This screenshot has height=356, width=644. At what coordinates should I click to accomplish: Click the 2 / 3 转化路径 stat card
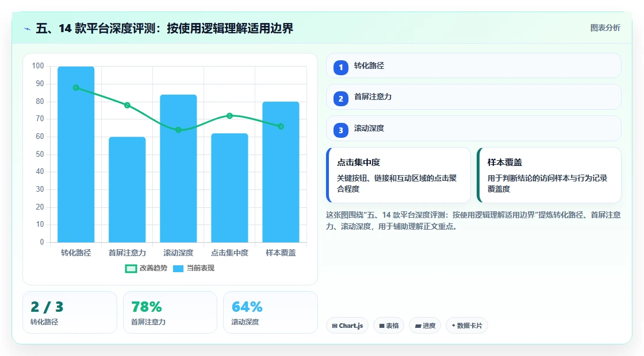click(x=70, y=312)
